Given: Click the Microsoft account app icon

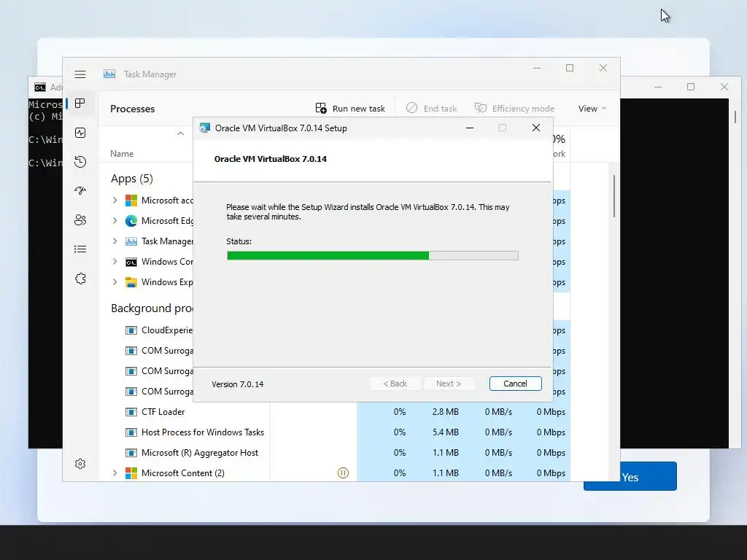Looking at the screenshot, I should click(x=131, y=201).
